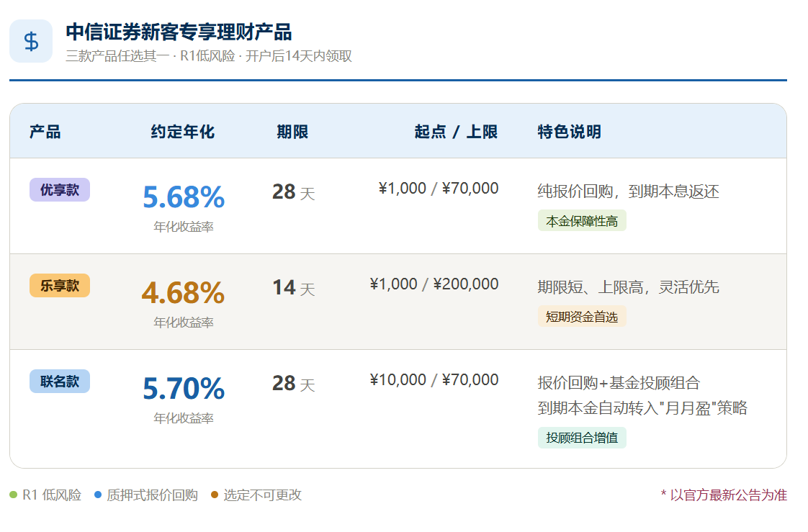Click the 起点 / 上限 column header
This screenshot has width=808, height=532.
(x=456, y=132)
